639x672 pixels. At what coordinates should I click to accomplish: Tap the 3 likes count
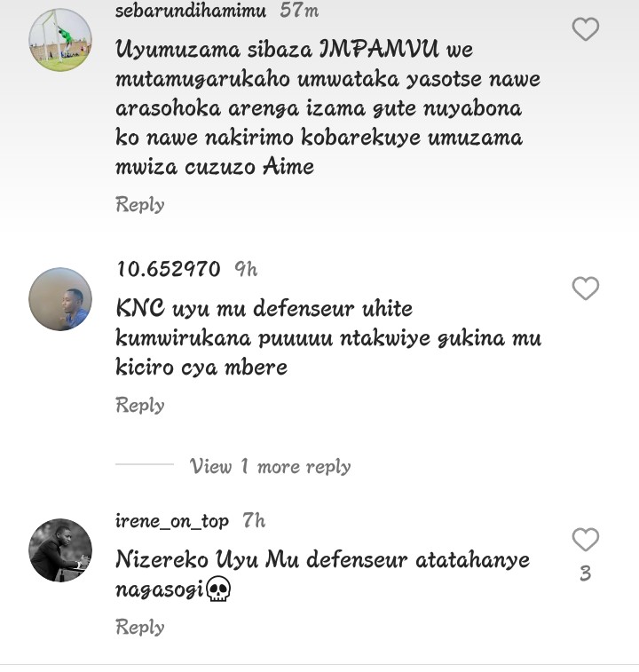point(585,573)
